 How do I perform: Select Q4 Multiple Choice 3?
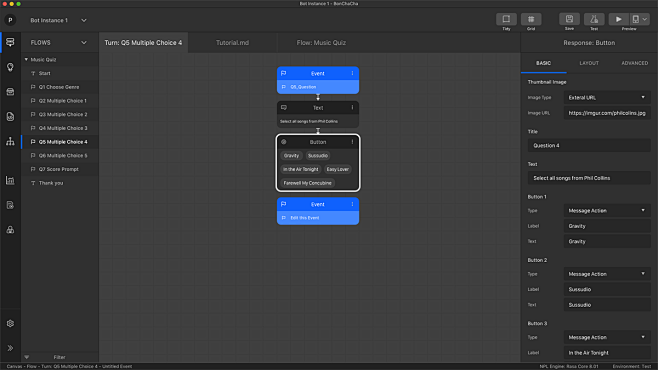(x=60, y=128)
